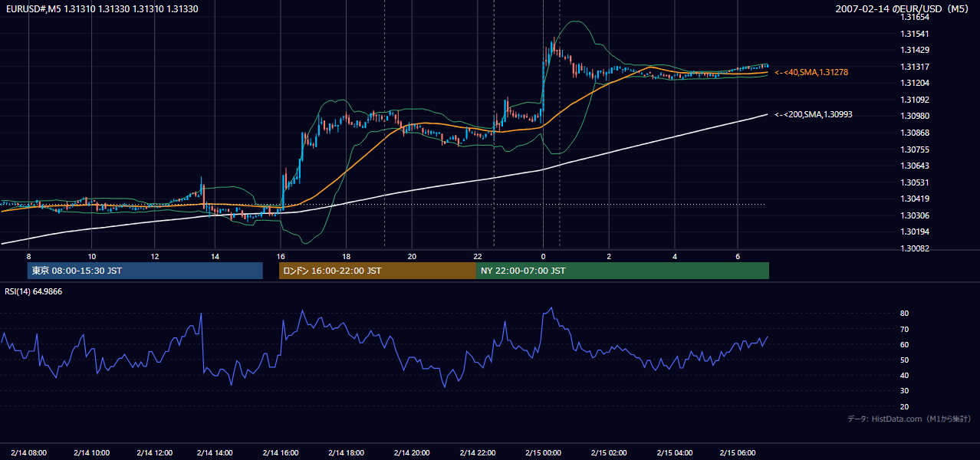Click the RSI axis value 60
Image resolution: width=980 pixels, height=460 pixels.
pyautogui.click(x=905, y=344)
